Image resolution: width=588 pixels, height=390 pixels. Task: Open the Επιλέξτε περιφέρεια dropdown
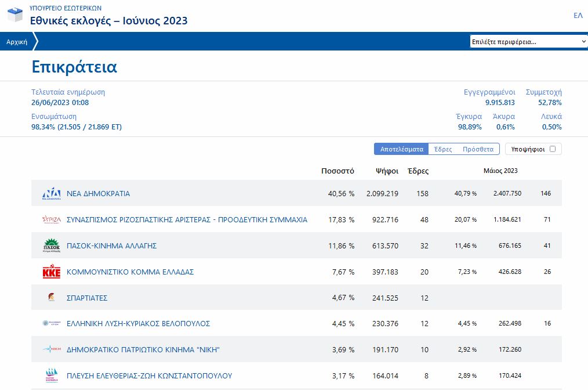pos(528,42)
